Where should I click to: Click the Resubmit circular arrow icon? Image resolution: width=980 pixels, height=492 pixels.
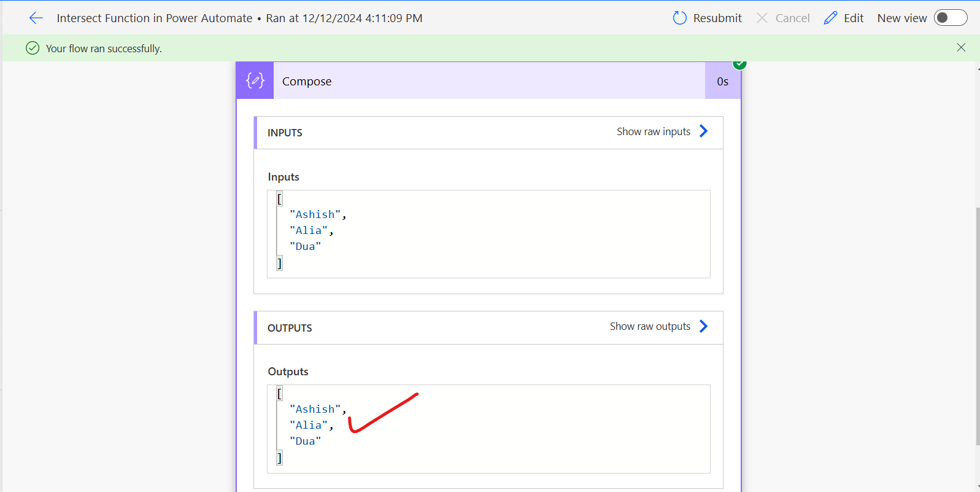pos(679,18)
